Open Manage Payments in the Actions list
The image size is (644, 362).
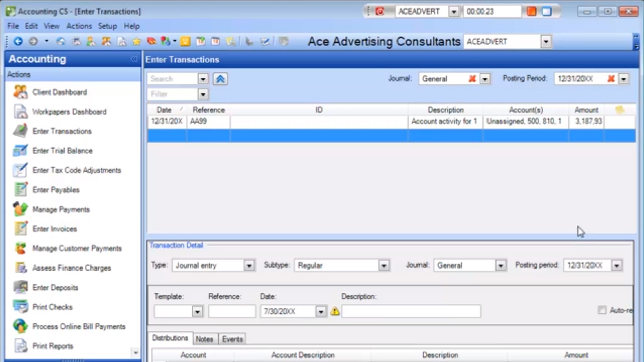click(x=61, y=209)
